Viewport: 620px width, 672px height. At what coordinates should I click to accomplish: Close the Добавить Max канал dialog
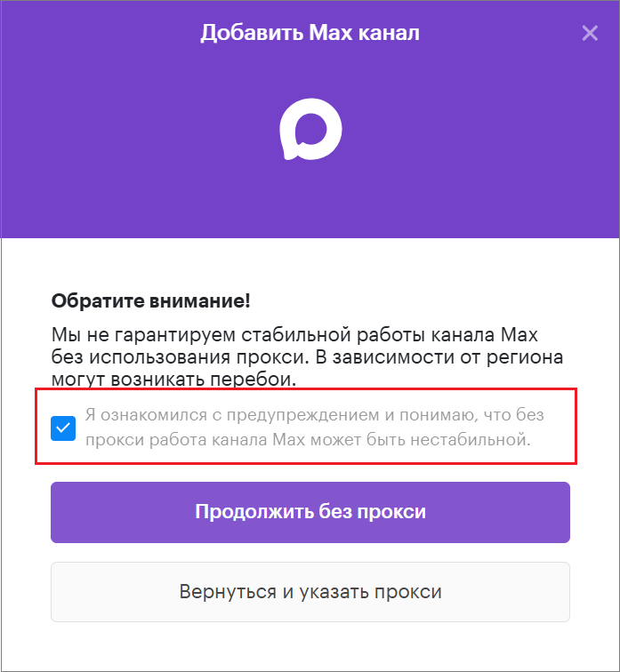[590, 33]
